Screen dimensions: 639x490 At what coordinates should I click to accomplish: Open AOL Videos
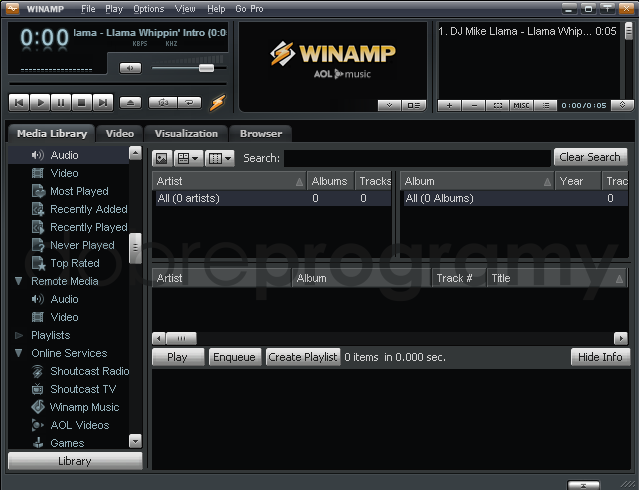[79, 425]
